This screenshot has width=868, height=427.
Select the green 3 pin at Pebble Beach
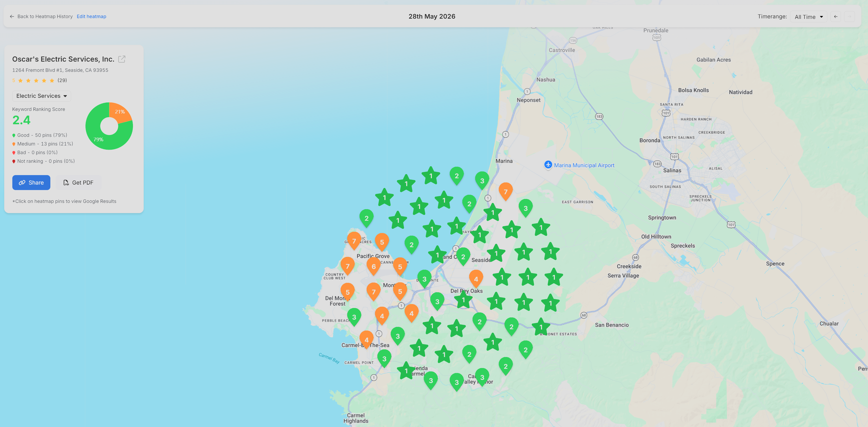pyautogui.click(x=354, y=317)
